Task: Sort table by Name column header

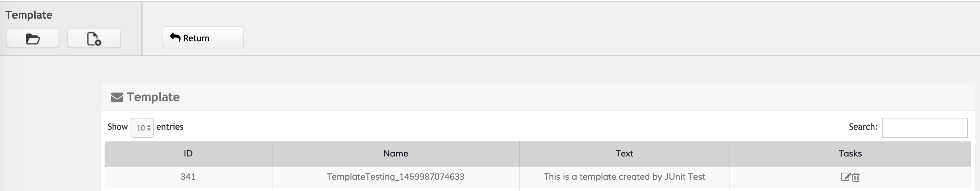Action: [x=395, y=153]
